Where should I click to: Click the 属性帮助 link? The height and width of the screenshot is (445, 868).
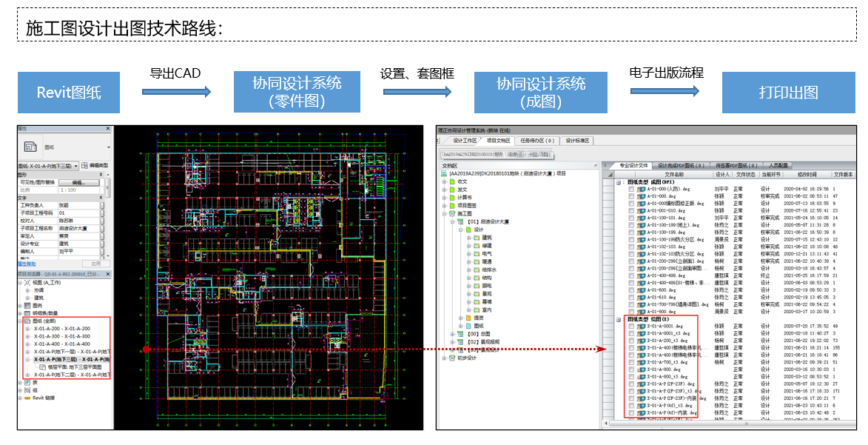pos(27,263)
